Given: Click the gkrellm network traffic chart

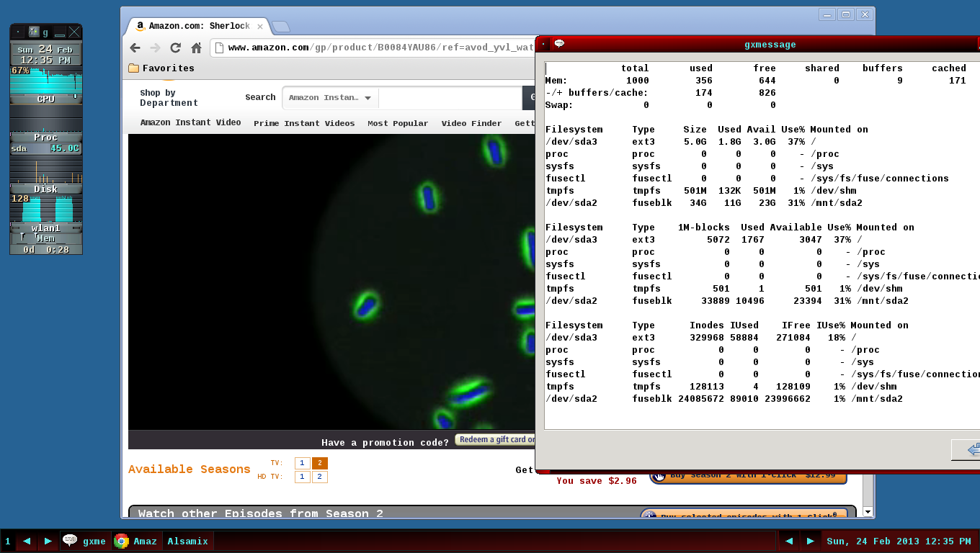Looking at the screenshot, I should [x=45, y=209].
